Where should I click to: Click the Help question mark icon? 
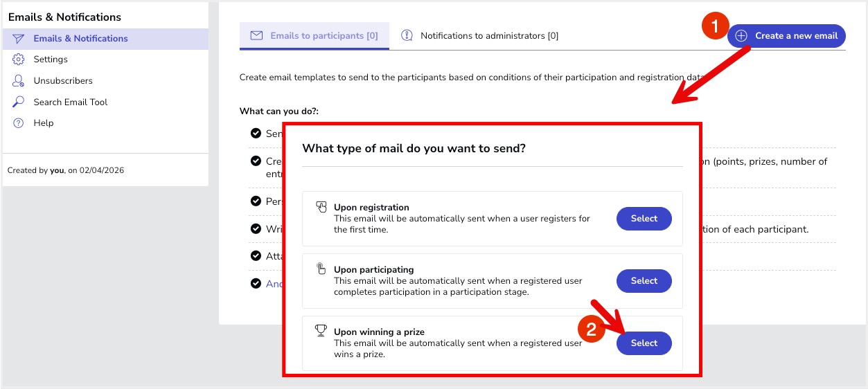(x=19, y=123)
